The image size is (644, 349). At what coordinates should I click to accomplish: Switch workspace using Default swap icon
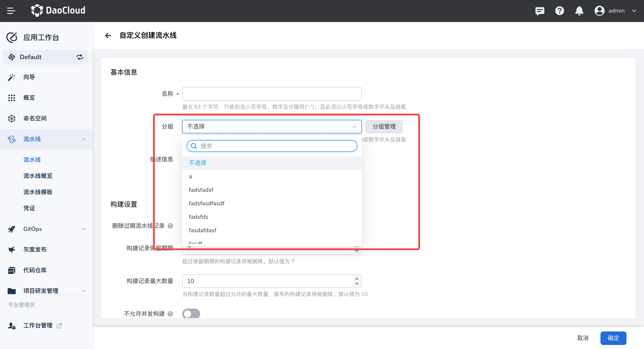tap(80, 57)
